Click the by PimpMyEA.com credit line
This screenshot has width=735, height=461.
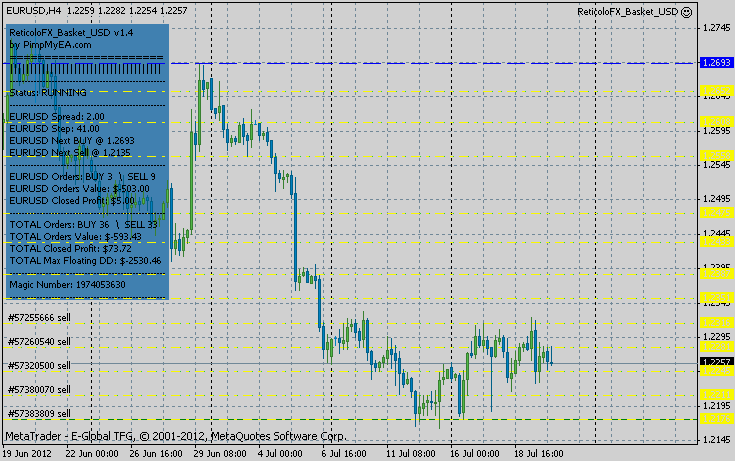50,45
